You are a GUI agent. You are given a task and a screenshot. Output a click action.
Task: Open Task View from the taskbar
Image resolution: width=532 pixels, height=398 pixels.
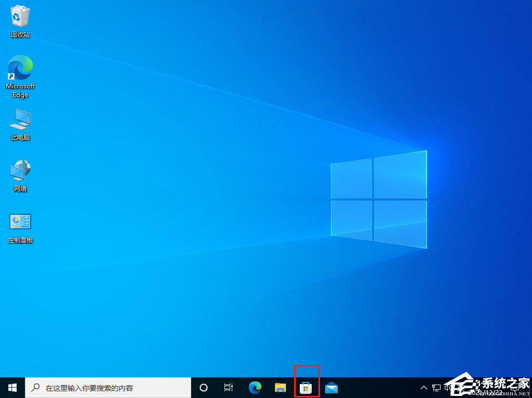point(228,388)
